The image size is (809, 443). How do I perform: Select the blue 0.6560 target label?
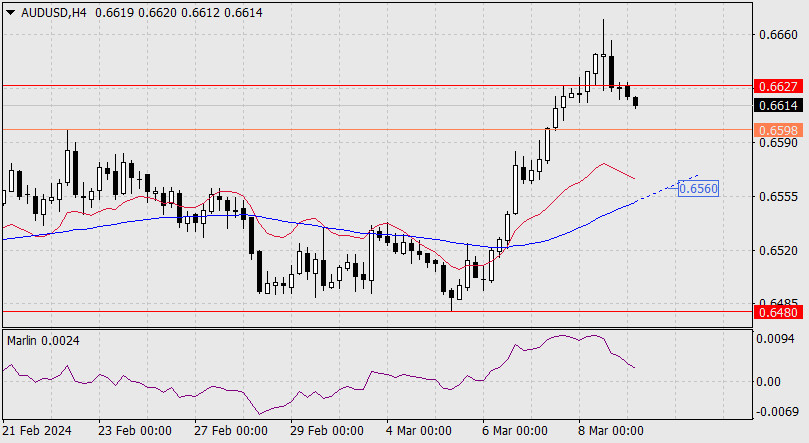pyautogui.click(x=698, y=189)
